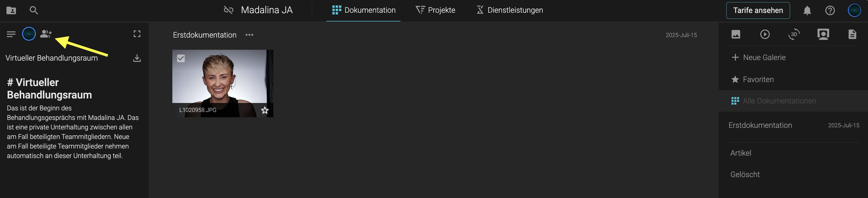Viewport: 868px width, 198px height.
Task: Select the 3D media filter icon
Action: click(x=794, y=34)
